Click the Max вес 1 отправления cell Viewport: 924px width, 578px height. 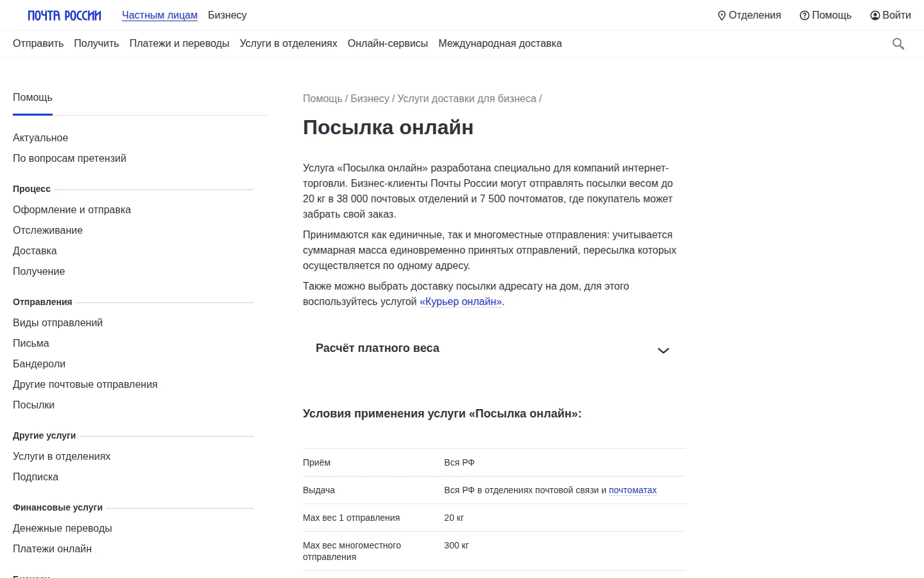351,518
